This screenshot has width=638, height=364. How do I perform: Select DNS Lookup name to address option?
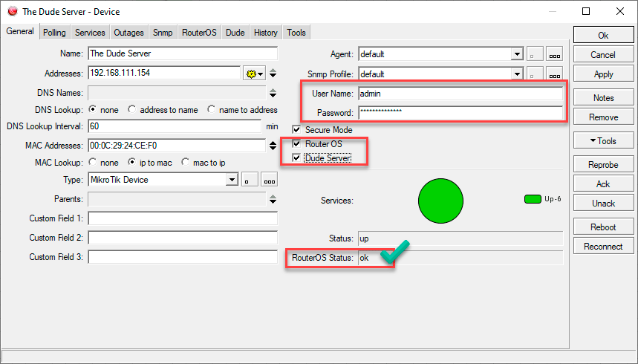(211, 109)
